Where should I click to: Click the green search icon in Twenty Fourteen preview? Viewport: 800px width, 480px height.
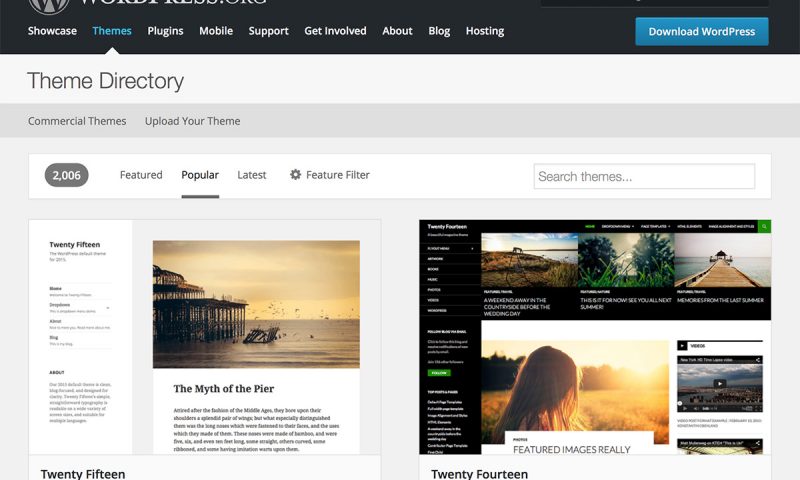[764, 226]
